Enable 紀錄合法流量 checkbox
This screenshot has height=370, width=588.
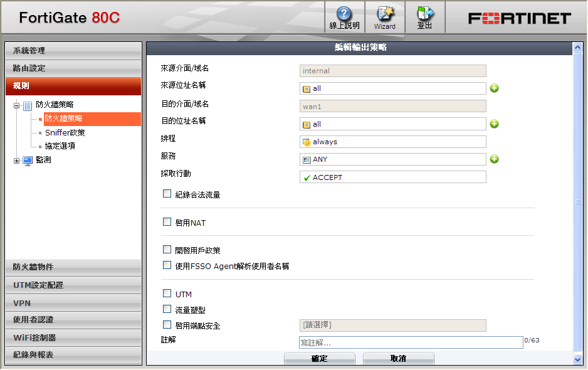[x=167, y=194]
